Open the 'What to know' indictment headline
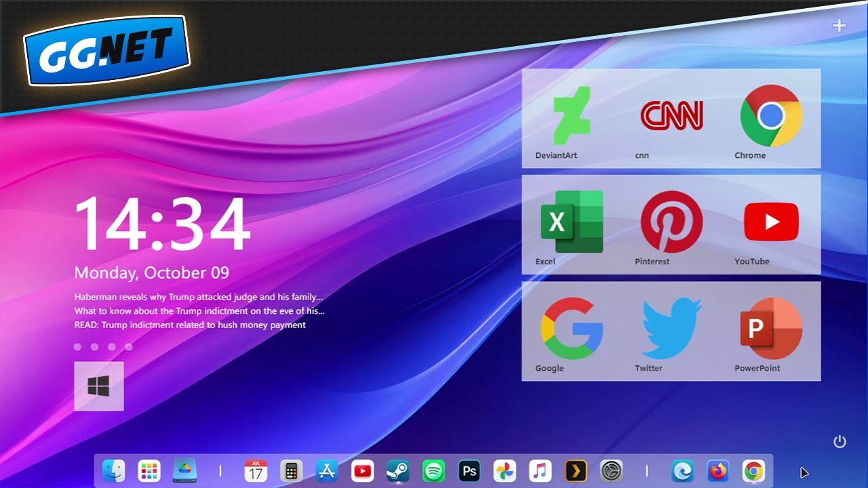868x488 pixels. click(199, 311)
